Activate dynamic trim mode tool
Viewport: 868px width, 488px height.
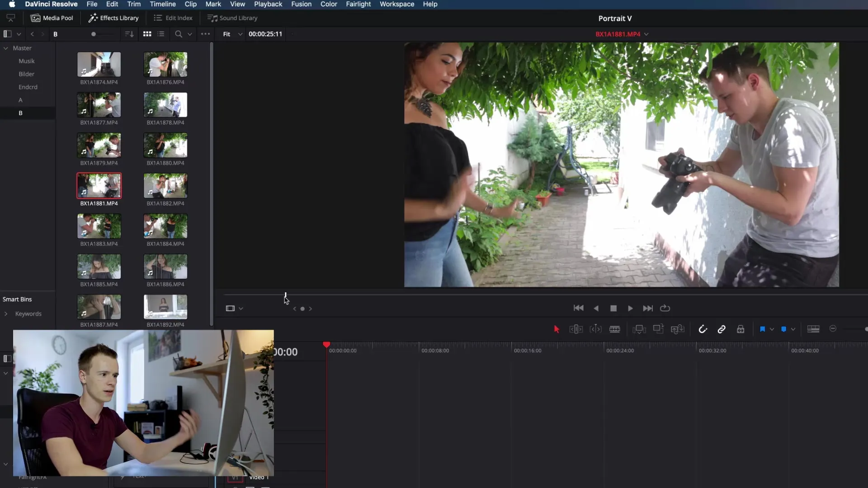pyautogui.click(x=595, y=329)
